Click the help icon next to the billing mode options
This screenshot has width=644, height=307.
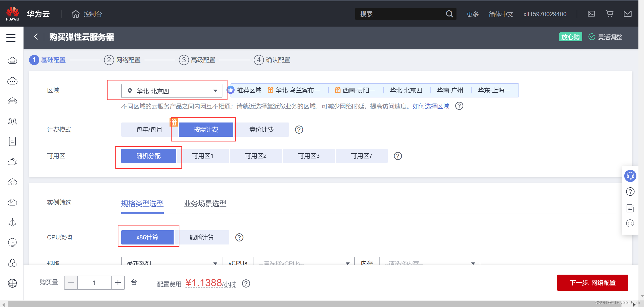coord(299,130)
